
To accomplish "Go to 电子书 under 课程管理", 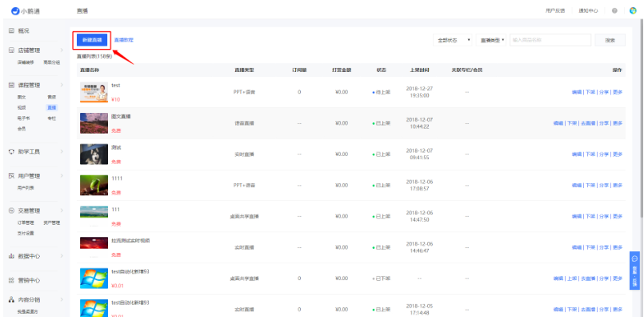I will 23,118.
